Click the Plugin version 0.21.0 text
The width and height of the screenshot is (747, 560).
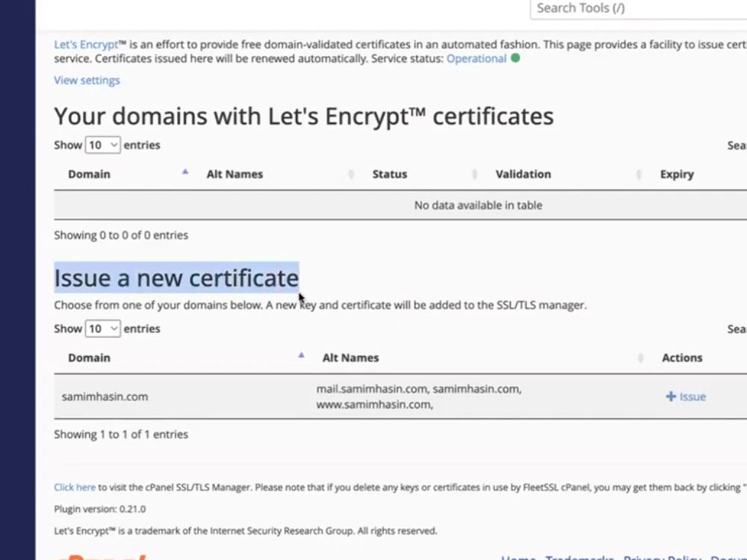(99, 509)
